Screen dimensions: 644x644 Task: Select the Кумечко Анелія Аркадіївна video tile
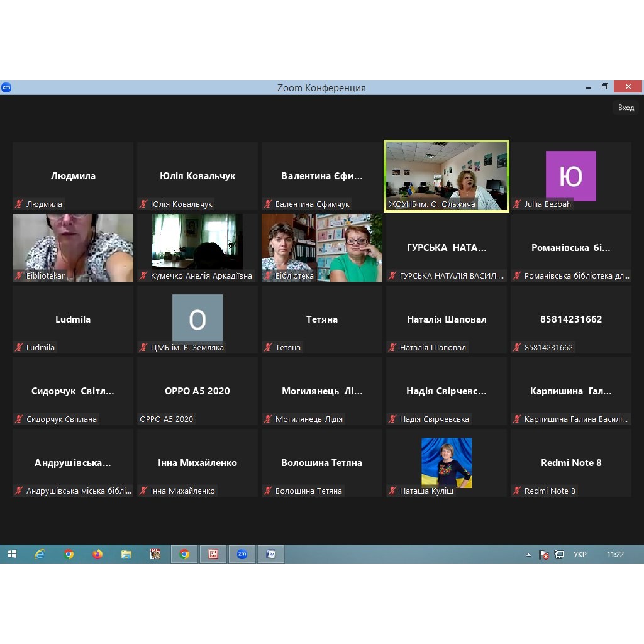tap(197, 247)
